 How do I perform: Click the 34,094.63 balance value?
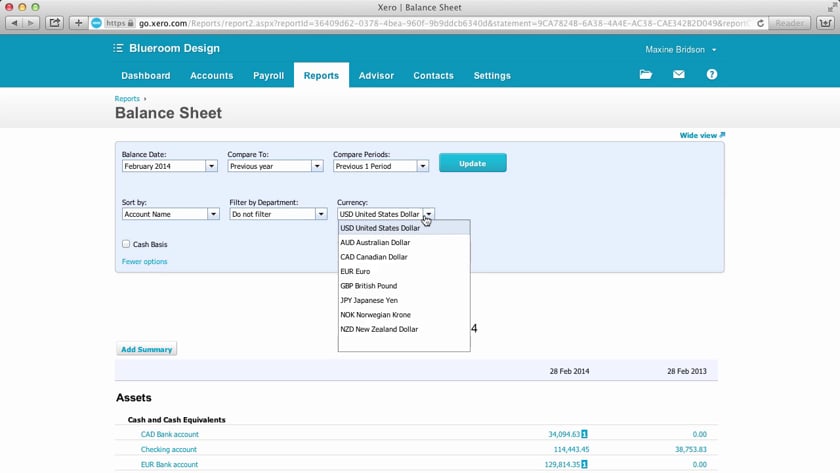(x=564, y=434)
